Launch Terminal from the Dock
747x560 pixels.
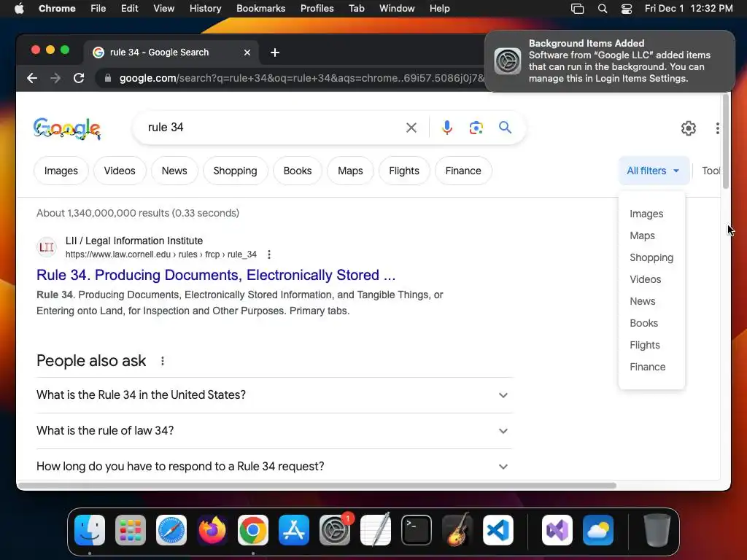pyautogui.click(x=417, y=529)
